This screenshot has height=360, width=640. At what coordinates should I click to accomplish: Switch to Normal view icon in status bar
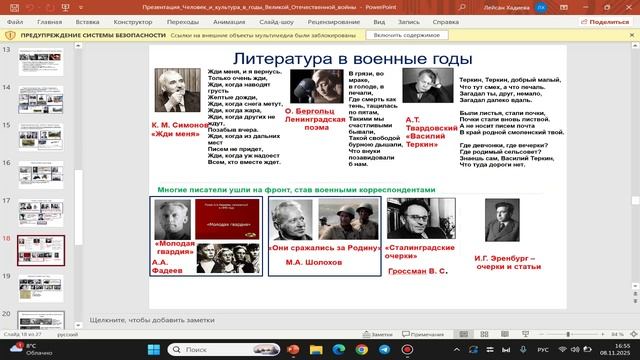[464, 334]
